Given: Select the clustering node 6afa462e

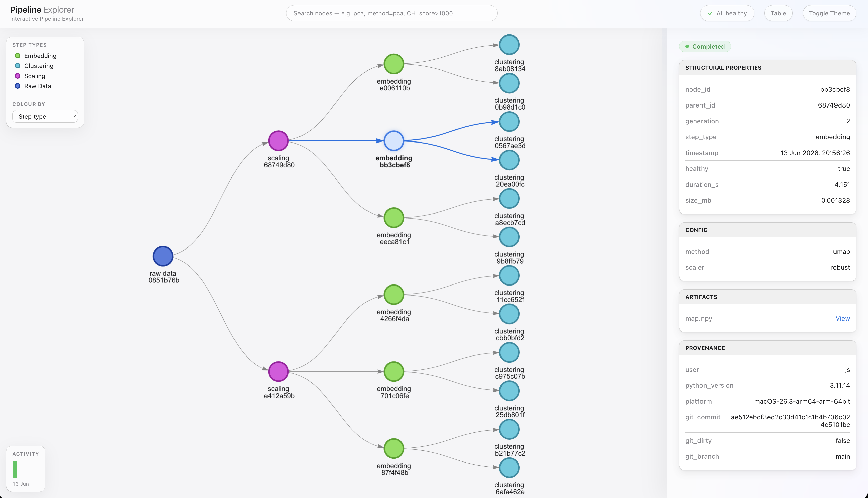Looking at the screenshot, I should click(x=509, y=468).
